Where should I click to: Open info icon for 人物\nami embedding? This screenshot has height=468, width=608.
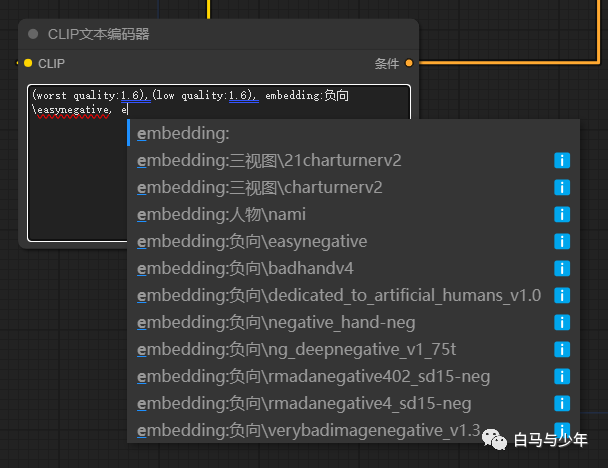point(562,214)
